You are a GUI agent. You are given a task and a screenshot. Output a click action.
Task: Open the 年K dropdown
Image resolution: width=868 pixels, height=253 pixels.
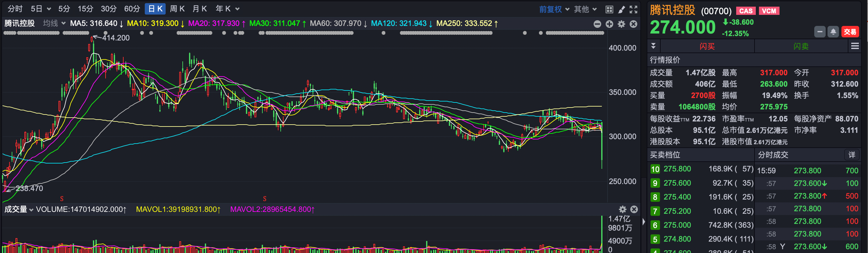click(228, 9)
